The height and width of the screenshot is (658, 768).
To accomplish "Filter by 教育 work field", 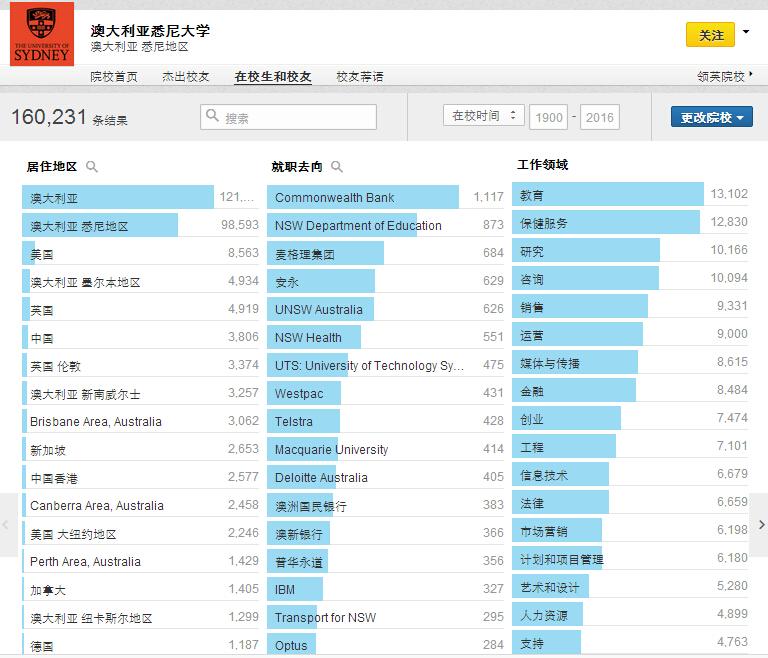I will [x=630, y=195].
